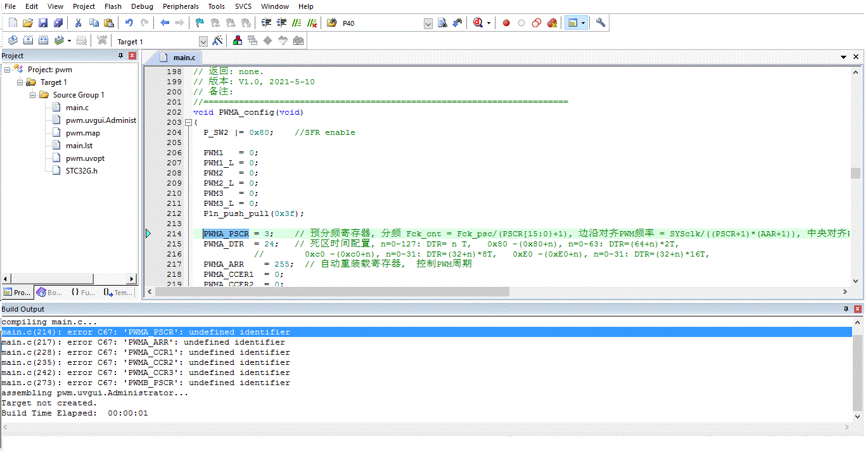Open the File menu
This screenshot has height=451, width=868.
tap(10, 6)
